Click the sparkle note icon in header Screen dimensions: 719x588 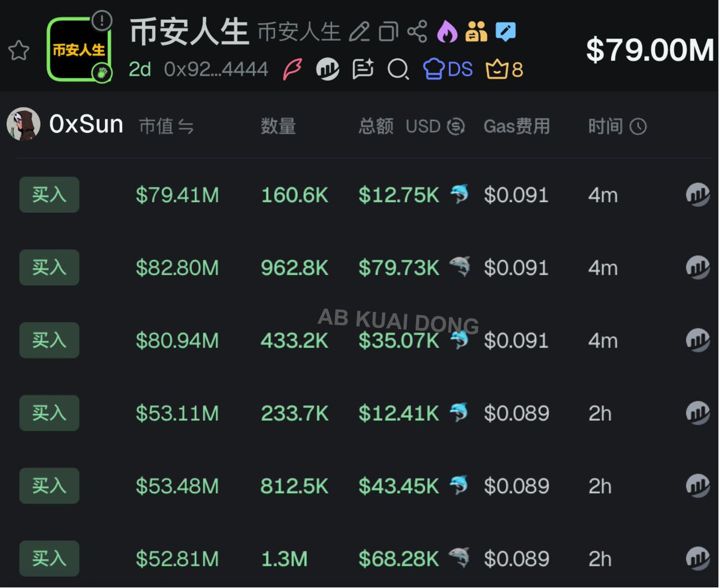(363, 70)
